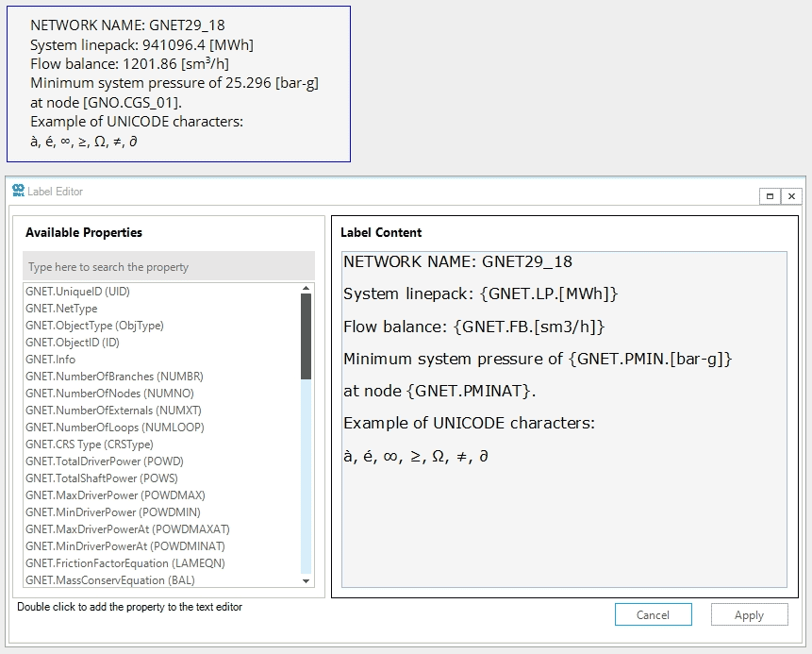Select GNET.NetType in the list

[x=61, y=309]
